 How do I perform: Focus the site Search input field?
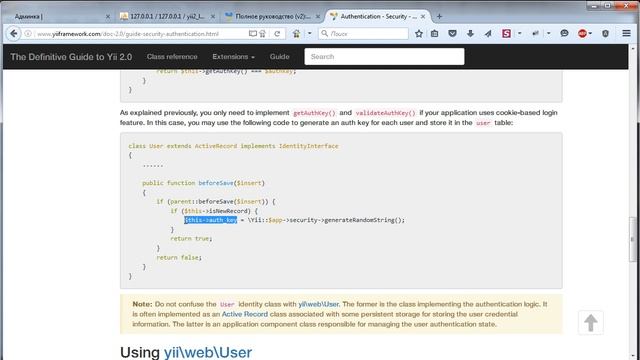(384, 57)
